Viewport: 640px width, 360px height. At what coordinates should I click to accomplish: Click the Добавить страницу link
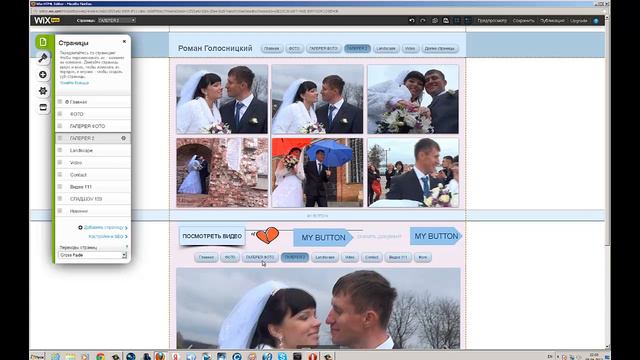103,227
